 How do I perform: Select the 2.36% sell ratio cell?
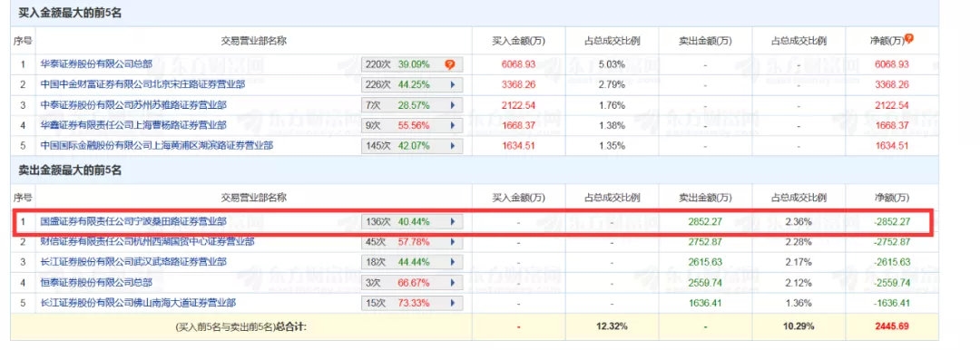pos(799,221)
